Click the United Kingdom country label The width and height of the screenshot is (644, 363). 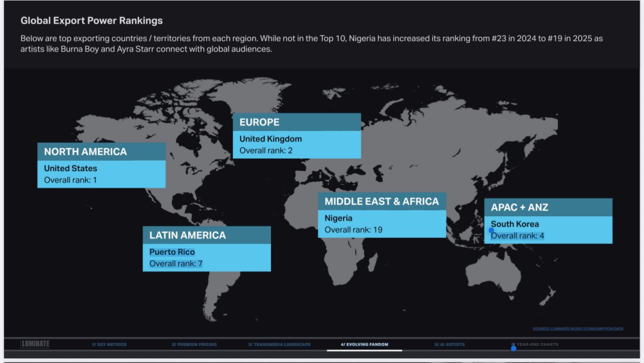(271, 139)
